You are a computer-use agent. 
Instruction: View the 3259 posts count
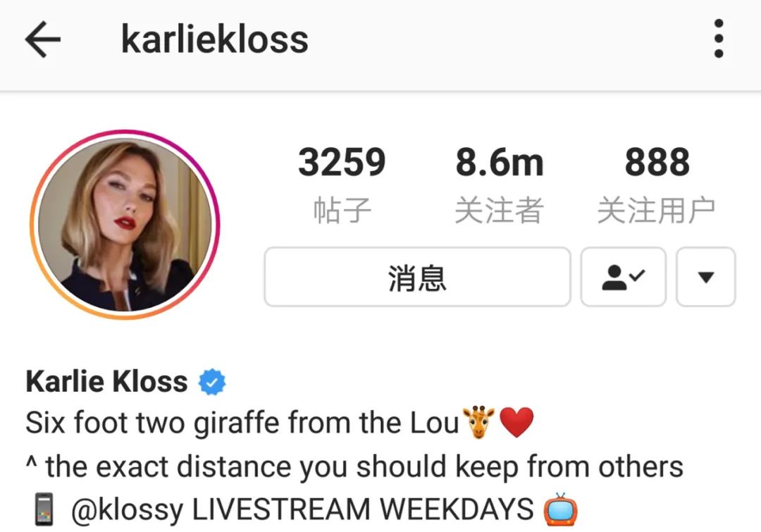coord(342,163)
